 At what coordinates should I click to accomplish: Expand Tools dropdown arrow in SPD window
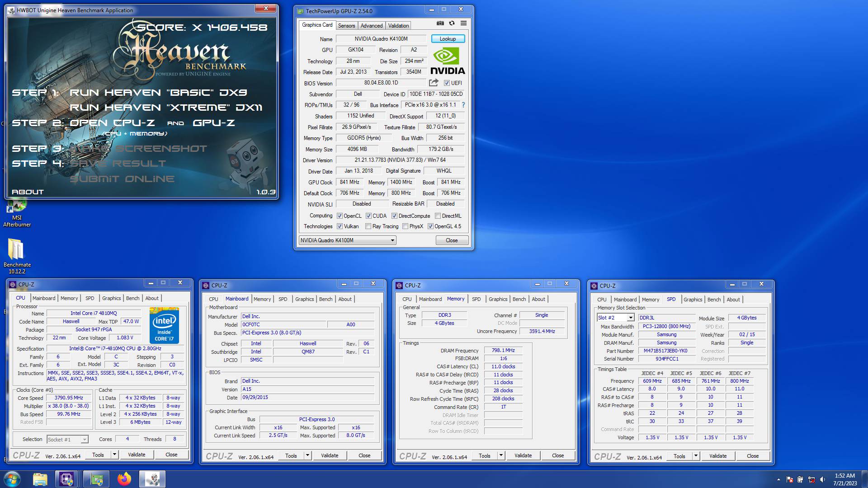tap(696, 456)
